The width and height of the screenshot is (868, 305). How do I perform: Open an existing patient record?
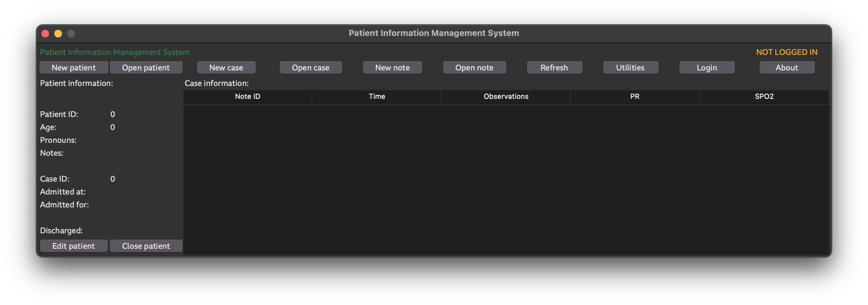click(146, 68)
